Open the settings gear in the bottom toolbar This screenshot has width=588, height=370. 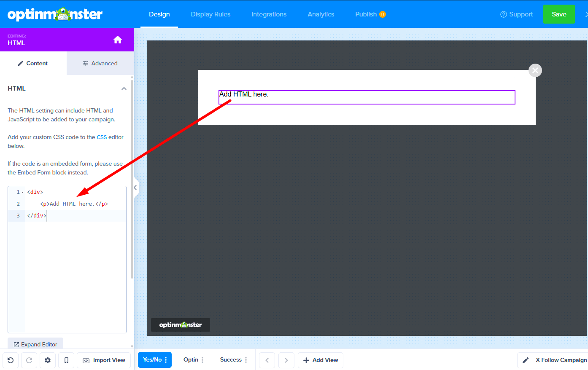pyautogui.click(x=48, y=360)
